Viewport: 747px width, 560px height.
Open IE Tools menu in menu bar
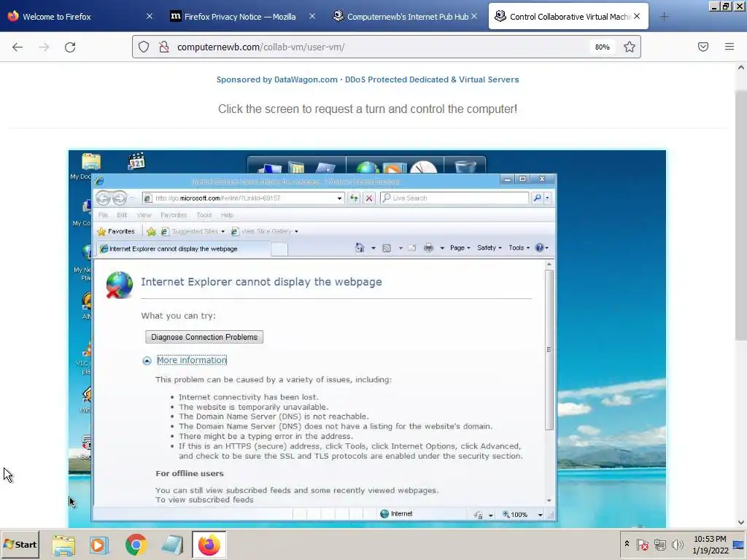pyautogui.click(x=204, y=215)
